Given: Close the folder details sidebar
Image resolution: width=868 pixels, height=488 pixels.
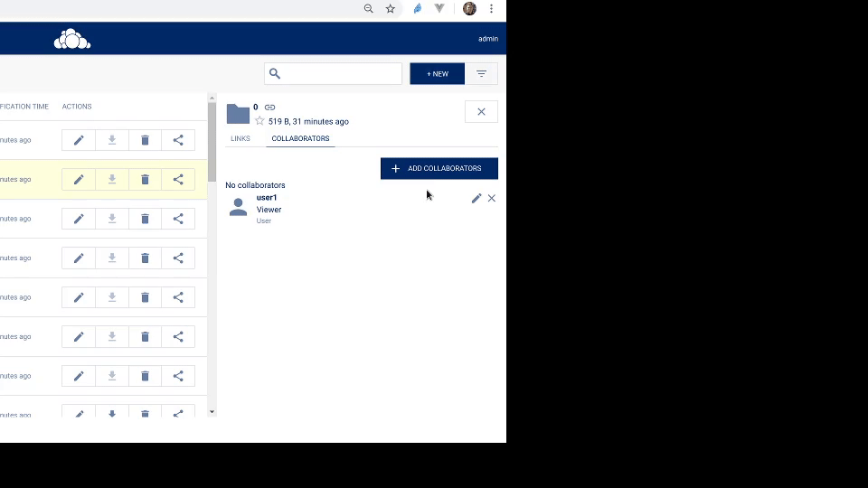Looking at the screenshot, I should pos(481,112).
